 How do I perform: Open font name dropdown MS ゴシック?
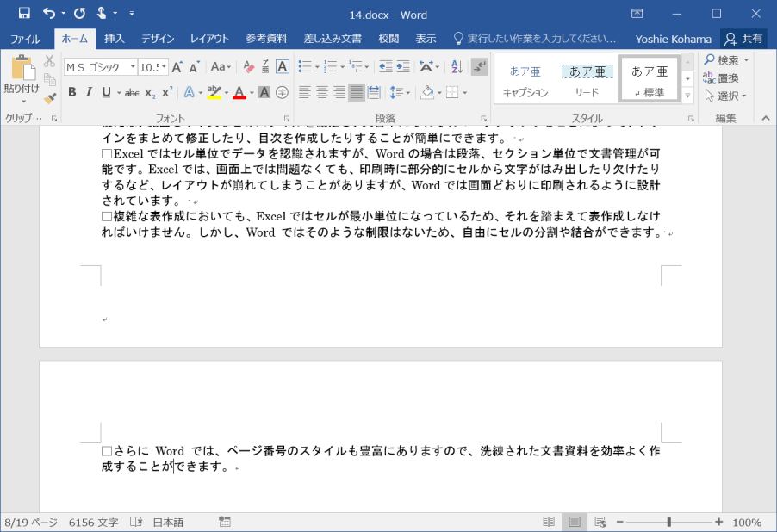(133, 67)
